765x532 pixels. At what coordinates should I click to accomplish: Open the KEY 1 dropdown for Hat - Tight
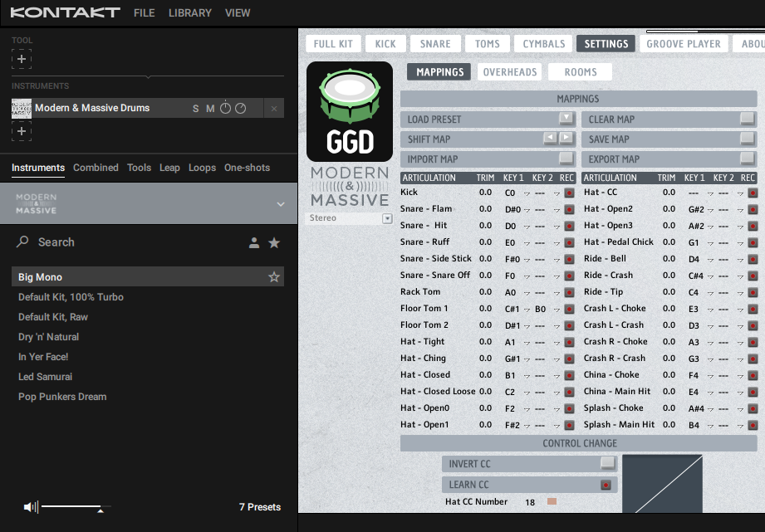point(527,343)
